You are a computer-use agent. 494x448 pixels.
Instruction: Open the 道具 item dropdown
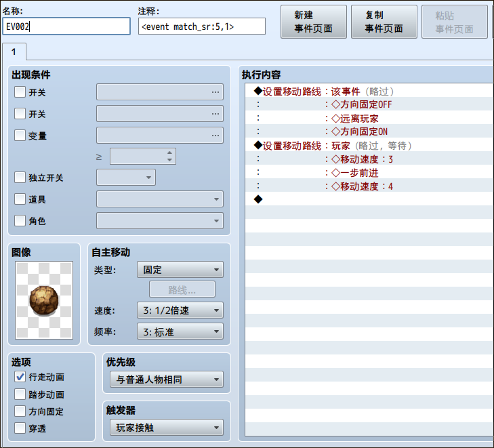(160, 199)
